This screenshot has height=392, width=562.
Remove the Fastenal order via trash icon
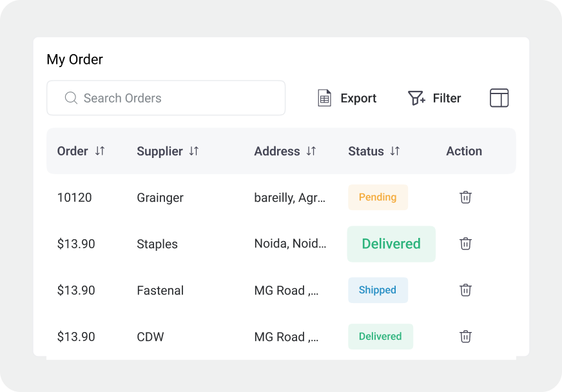point(465,290)
